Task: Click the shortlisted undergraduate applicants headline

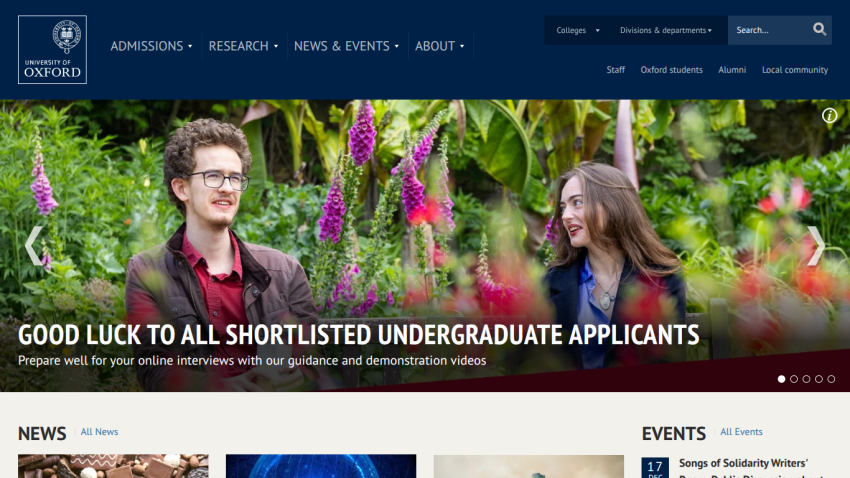Action: (x=358, y=335)
